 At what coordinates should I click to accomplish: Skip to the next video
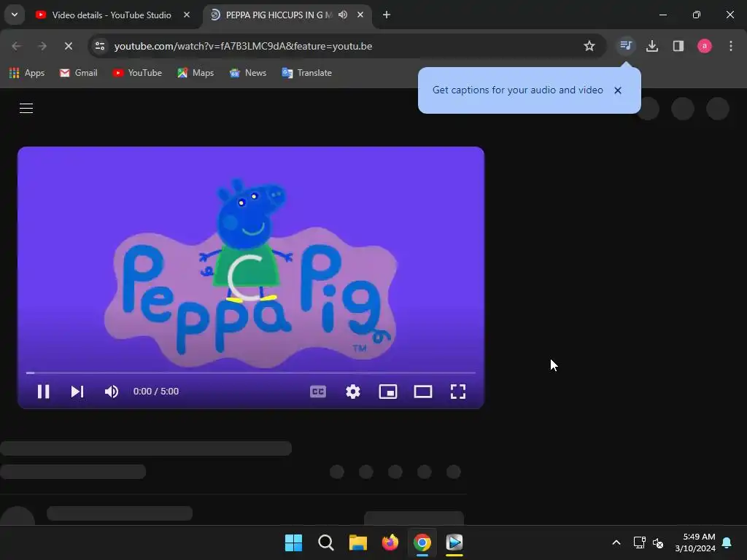coord(77,392)
